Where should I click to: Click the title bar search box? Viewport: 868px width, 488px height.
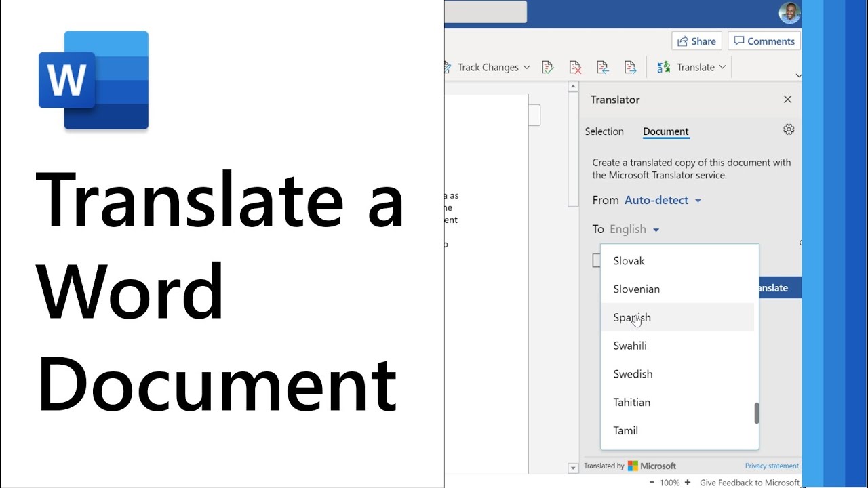486,12
